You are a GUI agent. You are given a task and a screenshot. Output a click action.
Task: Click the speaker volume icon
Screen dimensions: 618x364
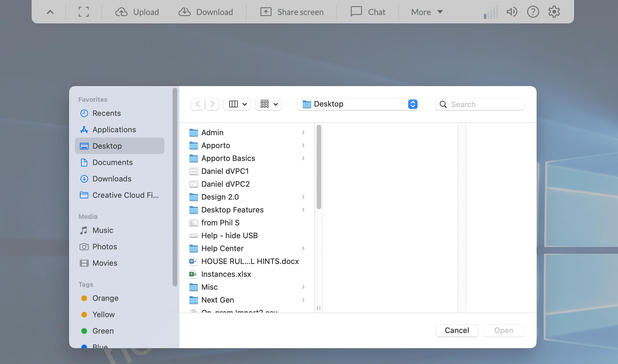[x=512, y=12]
